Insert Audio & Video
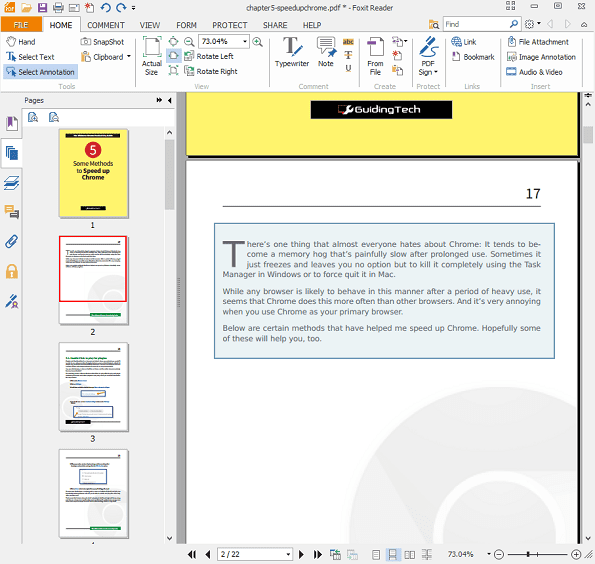 [x=534, y=72]
